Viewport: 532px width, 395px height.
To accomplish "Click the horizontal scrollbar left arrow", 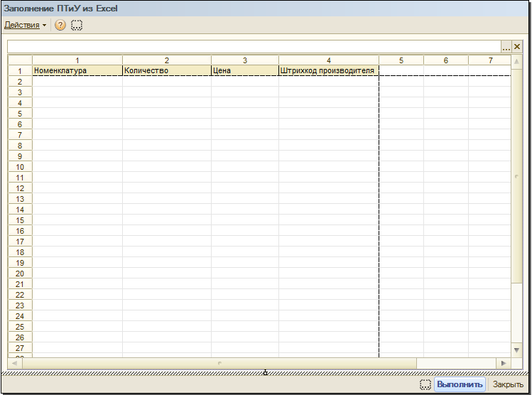I will pyautogui.click(x=15, y=363).
